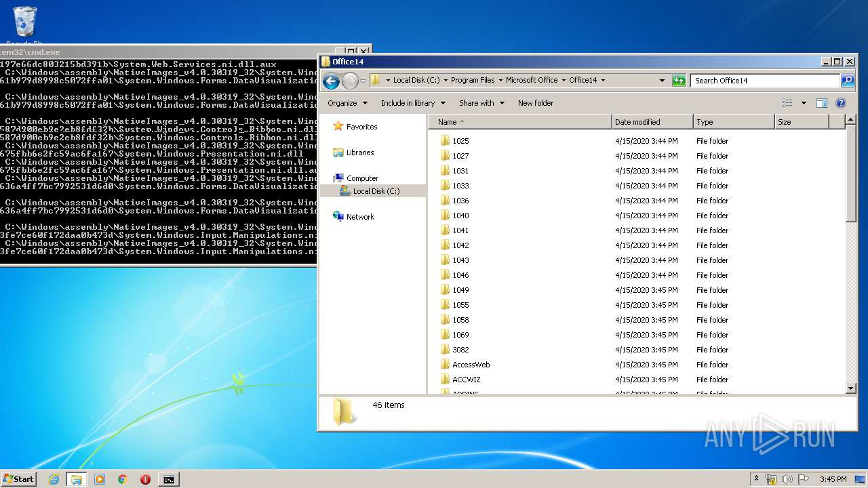Image resolution: width=868 pixels, height=488 pixels.
Task: Click the New folder button
Action: tap(536, 103)
